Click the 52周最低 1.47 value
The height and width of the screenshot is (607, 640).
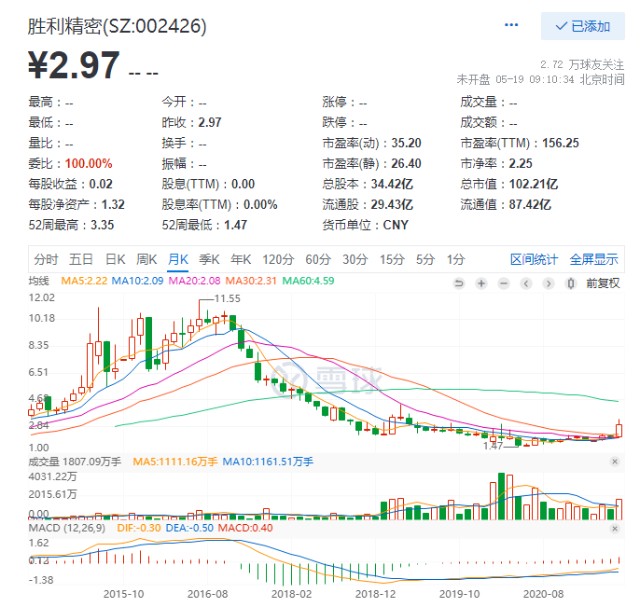(235, 225)
